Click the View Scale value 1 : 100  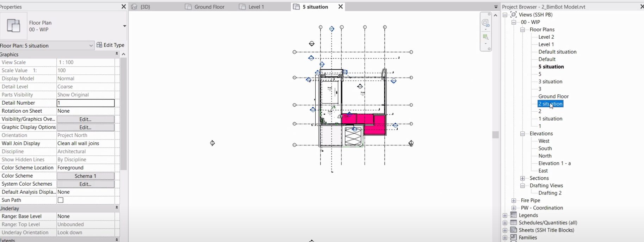[x=86, y=62]
